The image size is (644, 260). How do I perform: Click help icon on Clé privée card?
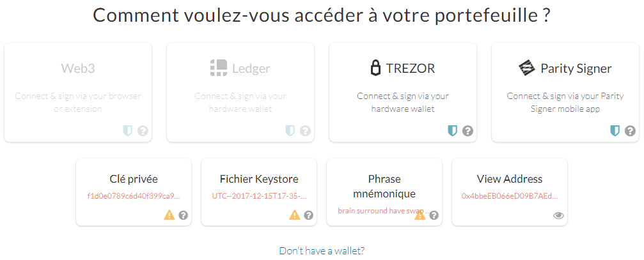coord(184,215)
